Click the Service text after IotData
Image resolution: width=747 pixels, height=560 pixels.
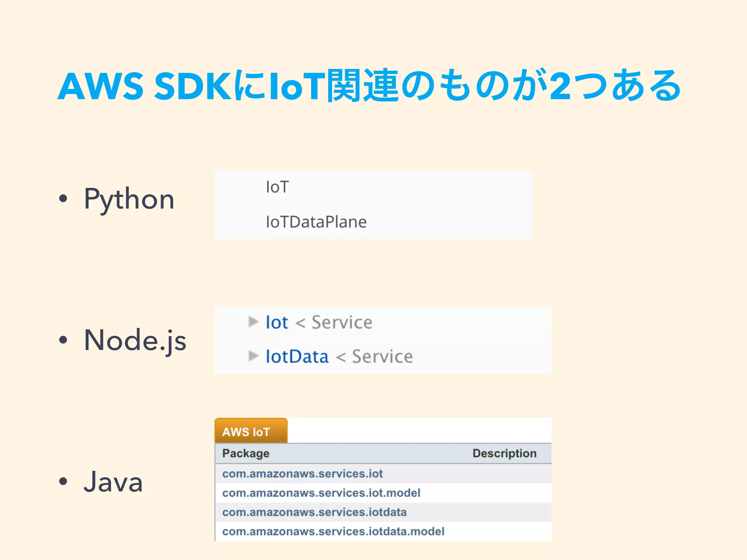tap(382, 356)
